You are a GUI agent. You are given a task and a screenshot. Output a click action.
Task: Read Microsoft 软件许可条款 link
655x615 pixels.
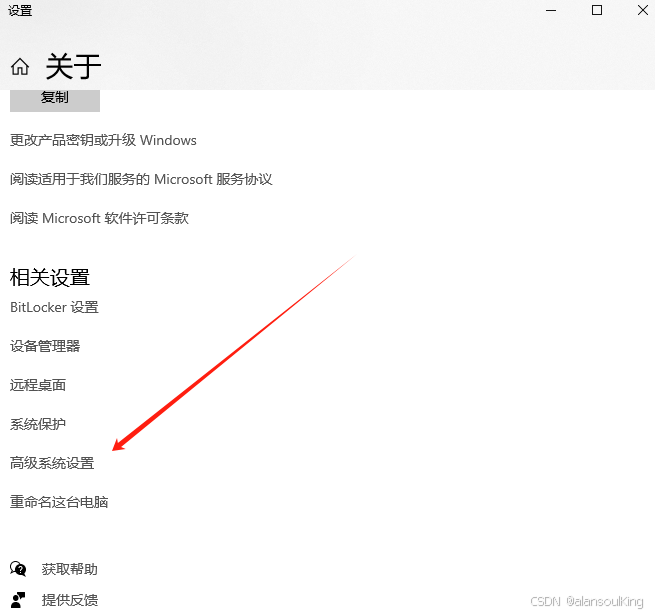click(x=99, y=218)
